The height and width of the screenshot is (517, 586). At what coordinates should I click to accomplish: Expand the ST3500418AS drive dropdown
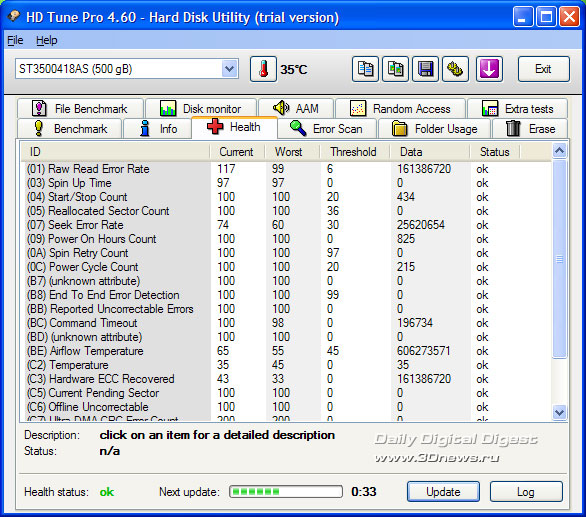coord(229,69)
